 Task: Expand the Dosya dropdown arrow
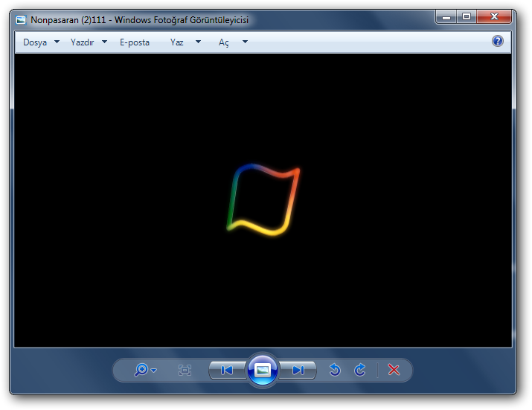(57, 42)
